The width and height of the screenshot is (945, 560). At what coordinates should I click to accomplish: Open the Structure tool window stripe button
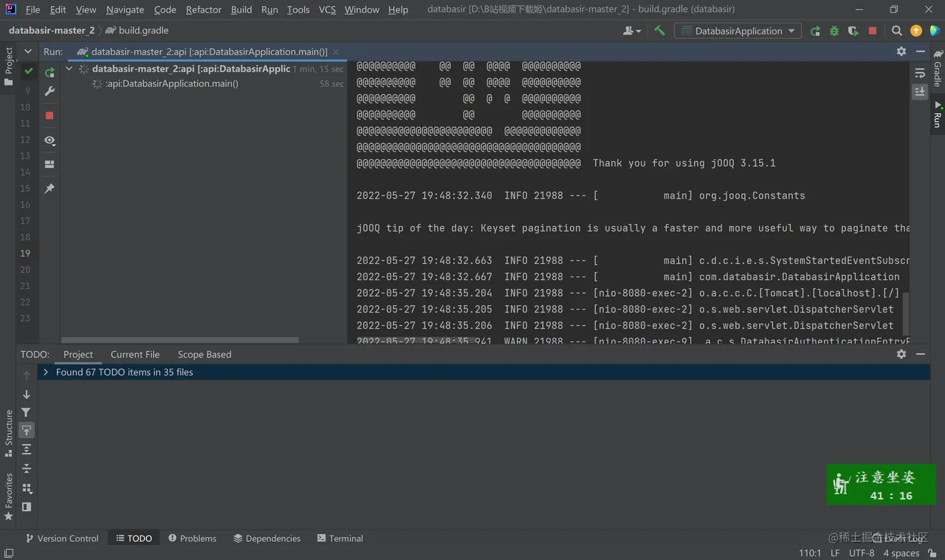pos(9,433)
